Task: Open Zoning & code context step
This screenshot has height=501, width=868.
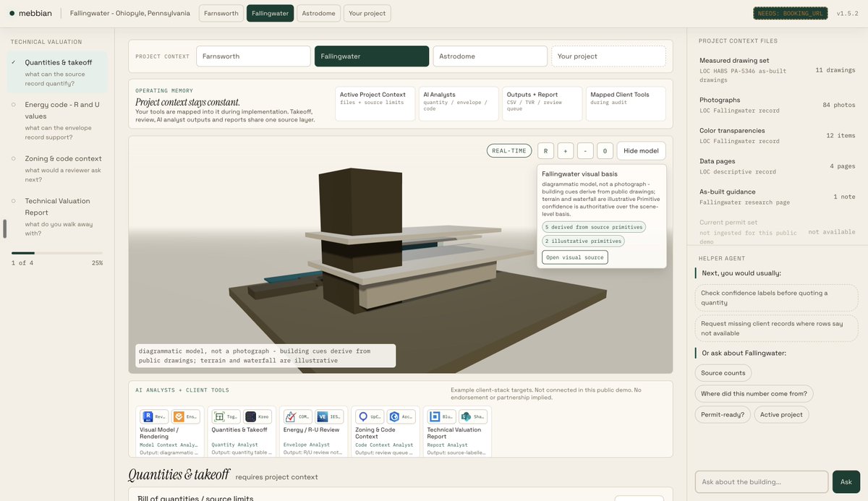Action: tap(57, 168)
